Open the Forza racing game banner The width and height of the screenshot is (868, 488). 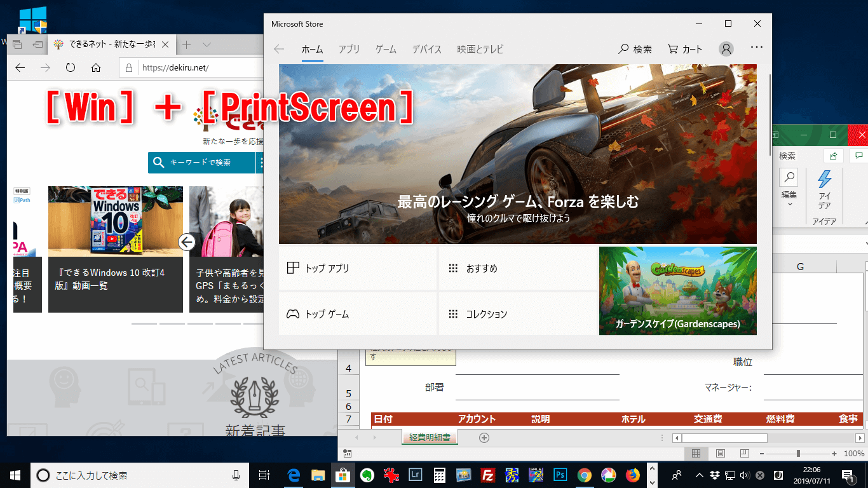(518, 154)
